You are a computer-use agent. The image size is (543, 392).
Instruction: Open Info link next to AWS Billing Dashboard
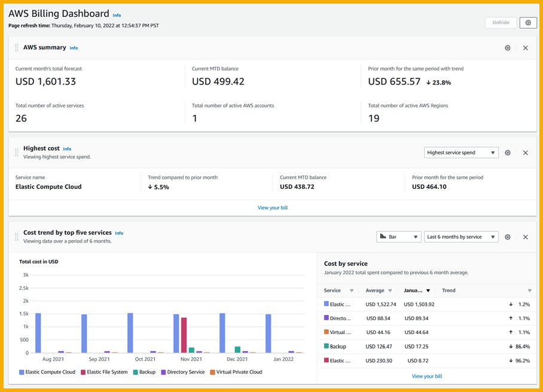(x=117, y=15)
